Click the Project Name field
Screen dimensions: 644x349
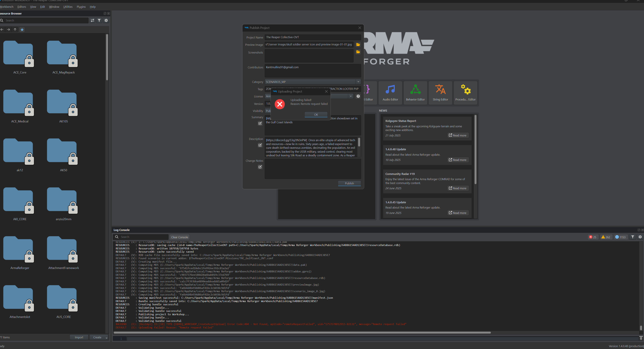coord(313,37)
